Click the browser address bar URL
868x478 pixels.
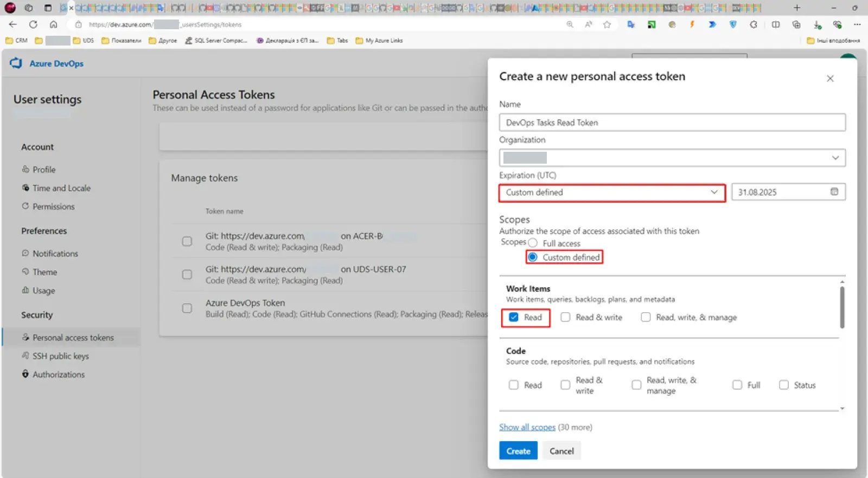click(x=165, y=24)
